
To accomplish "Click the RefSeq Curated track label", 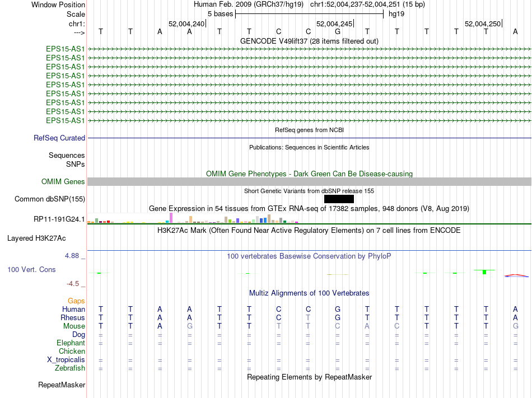I will [59, 138].
